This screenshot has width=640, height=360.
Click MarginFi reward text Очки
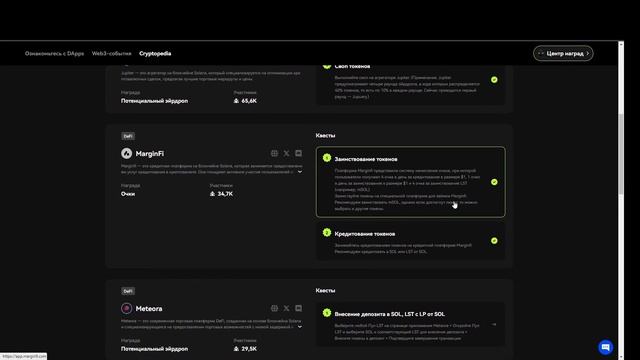pyautogui.click(x=128, y=194)
